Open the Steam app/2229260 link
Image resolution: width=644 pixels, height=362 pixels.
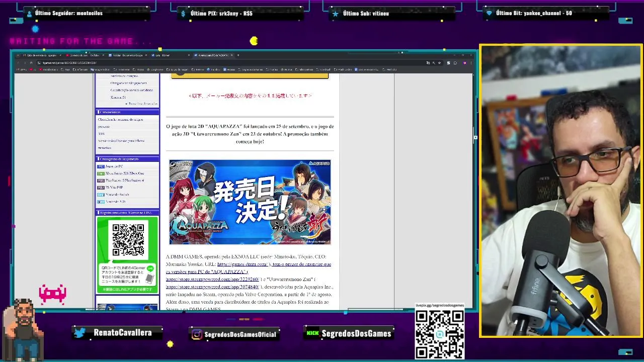212,279
